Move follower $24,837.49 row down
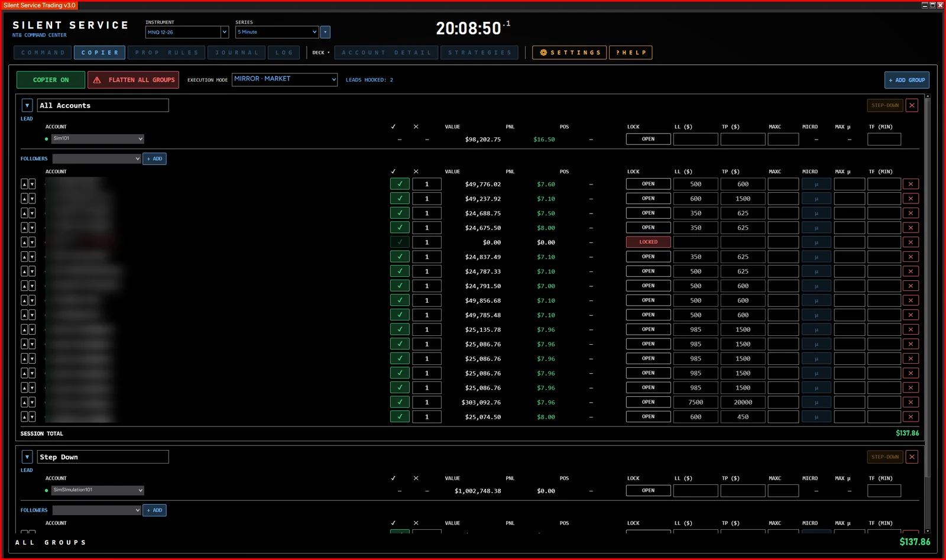The height and width of the screenshot is (560, 946). coord(32,257)
